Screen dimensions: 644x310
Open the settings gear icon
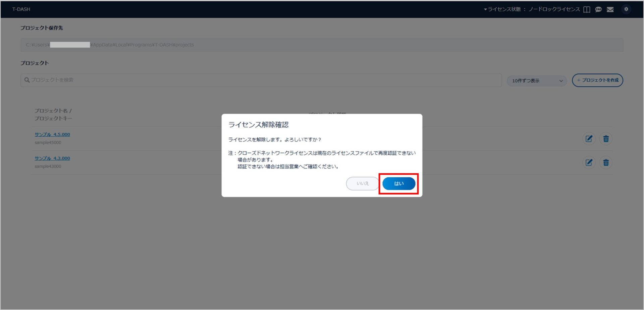click(626, 9)
